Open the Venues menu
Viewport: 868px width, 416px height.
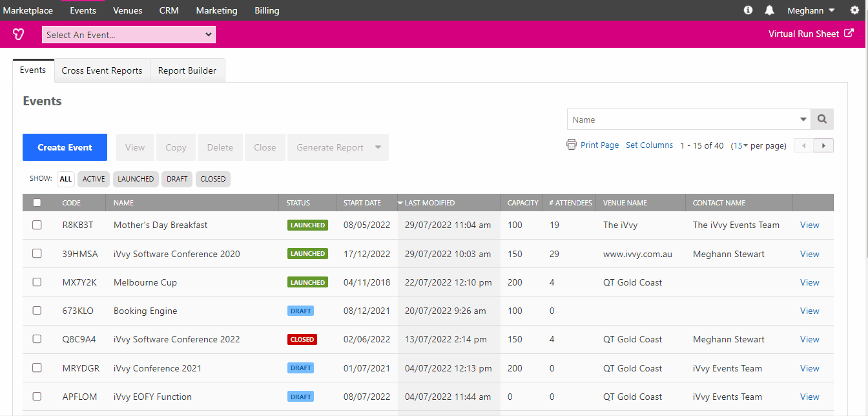[127, 10]
